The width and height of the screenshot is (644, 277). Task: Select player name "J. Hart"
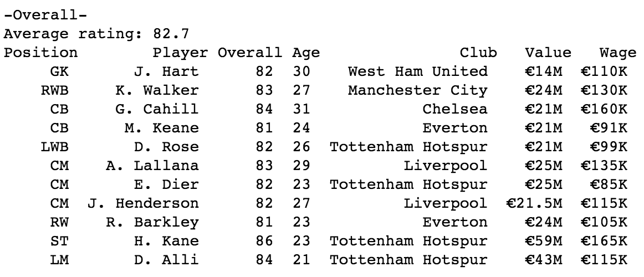pos(166,72)
